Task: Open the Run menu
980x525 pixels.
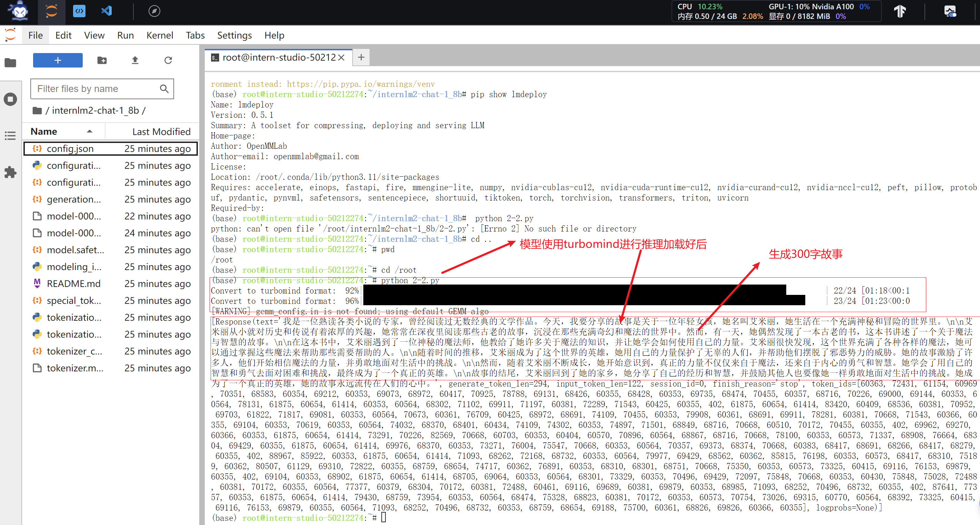Action: point(125,35)
